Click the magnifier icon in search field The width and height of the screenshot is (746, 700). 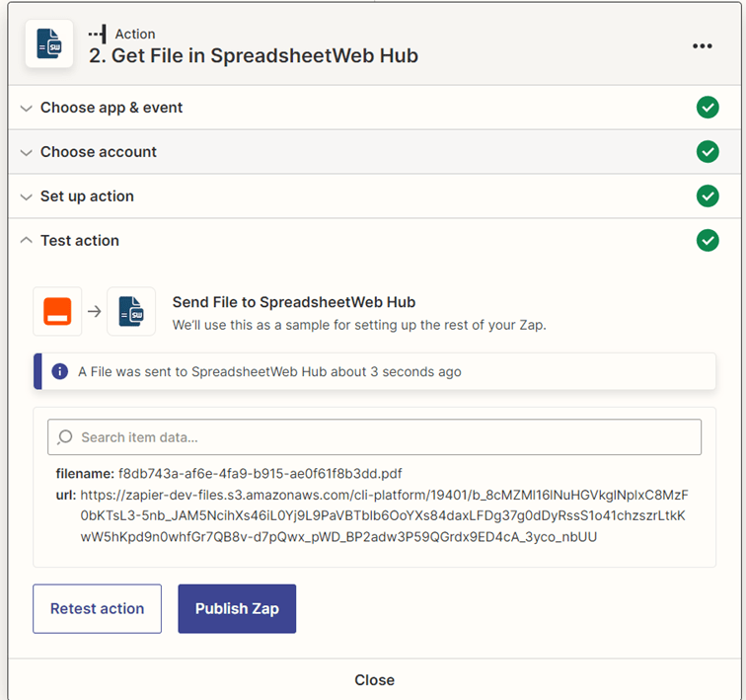(65, 436)
